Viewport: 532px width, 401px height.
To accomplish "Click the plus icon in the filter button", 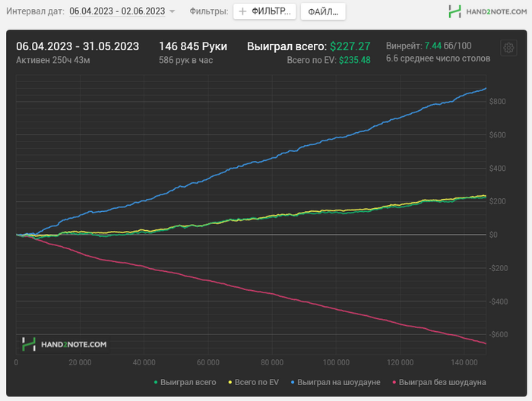I will coord(242,11).
